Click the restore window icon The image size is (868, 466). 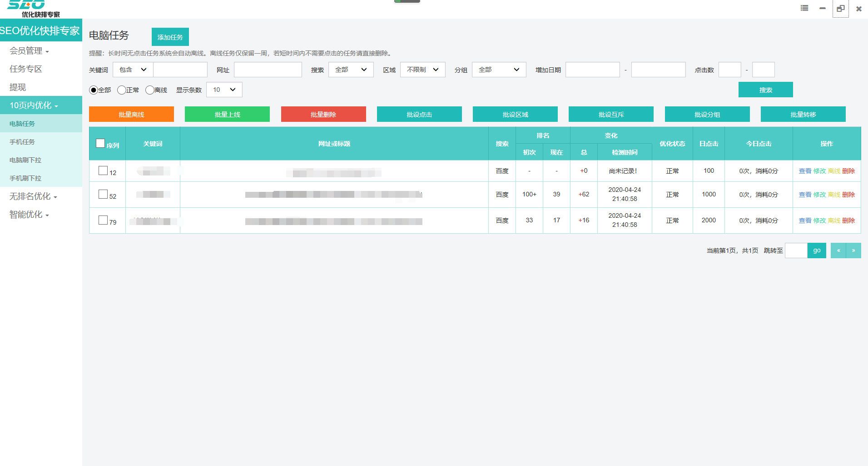pos(840,8)
